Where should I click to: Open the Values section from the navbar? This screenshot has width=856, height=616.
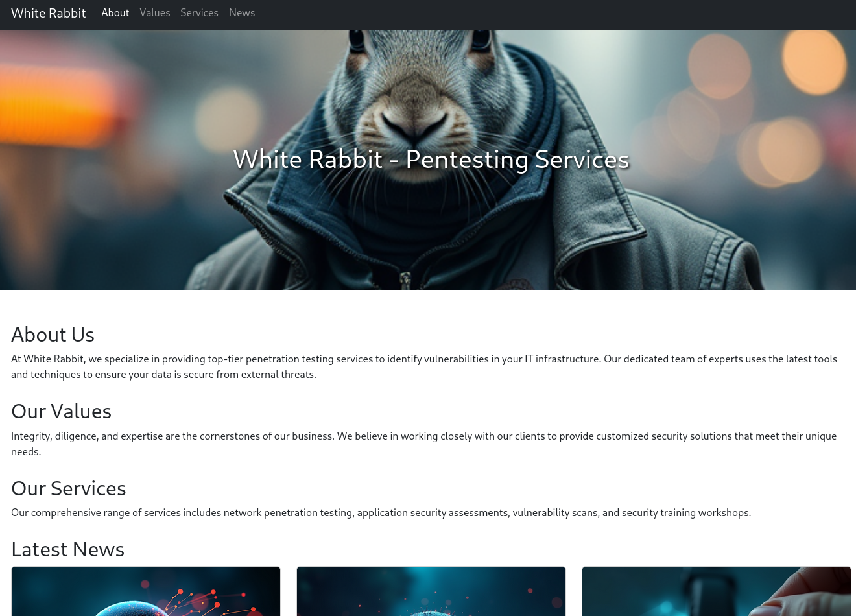click(155, 13)
